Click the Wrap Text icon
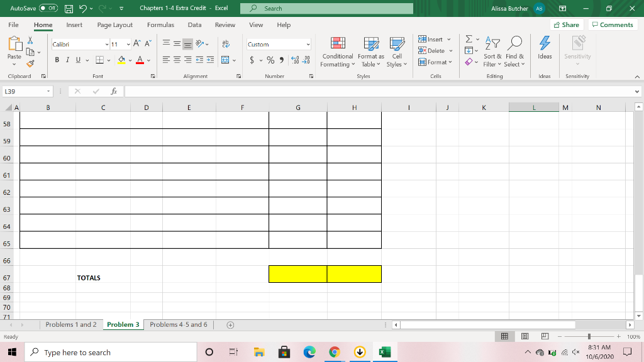Image resolution: width=644 pixels, height=362 pixels. [226, 43]
